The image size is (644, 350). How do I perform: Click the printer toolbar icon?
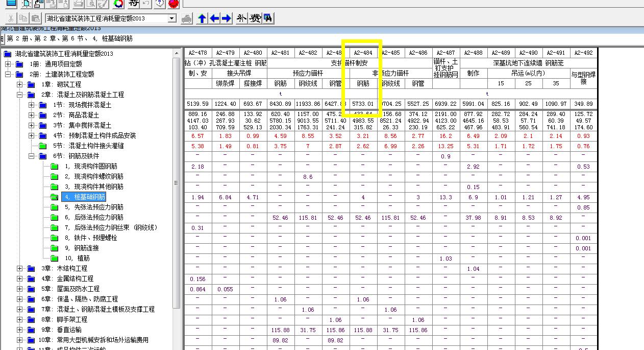pos(78,4)
